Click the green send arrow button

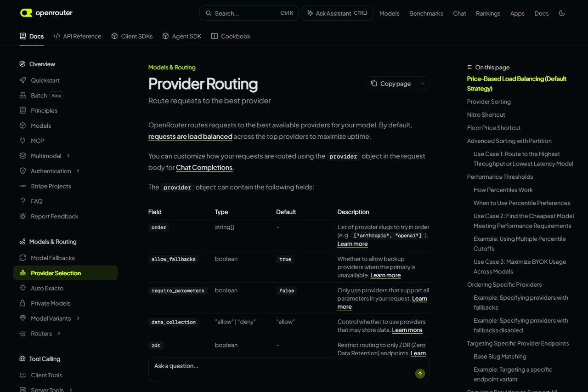420,374
